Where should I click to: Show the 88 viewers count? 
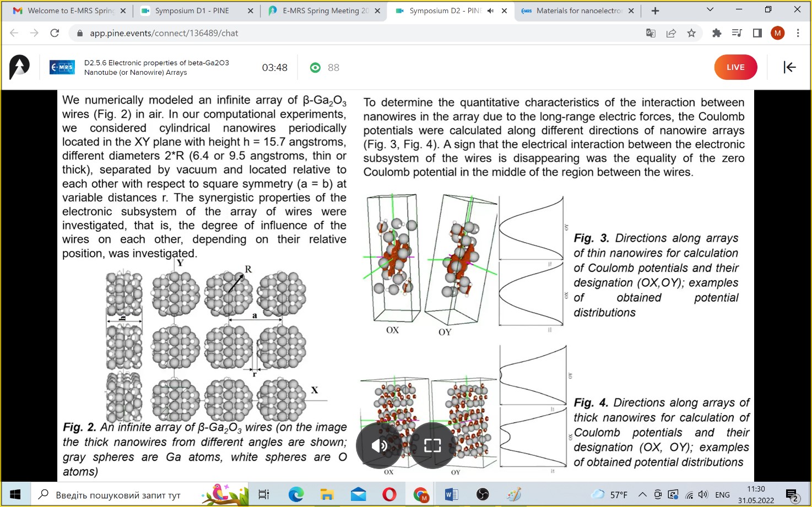pos(325,67)
